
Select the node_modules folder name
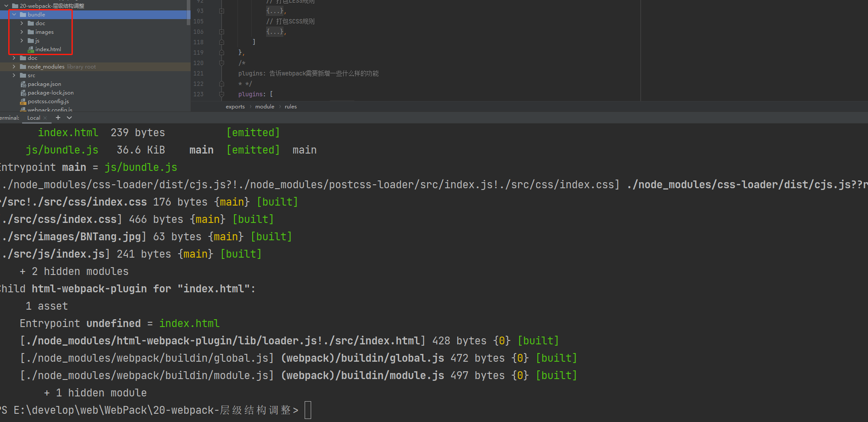click(x=46, y=66)
